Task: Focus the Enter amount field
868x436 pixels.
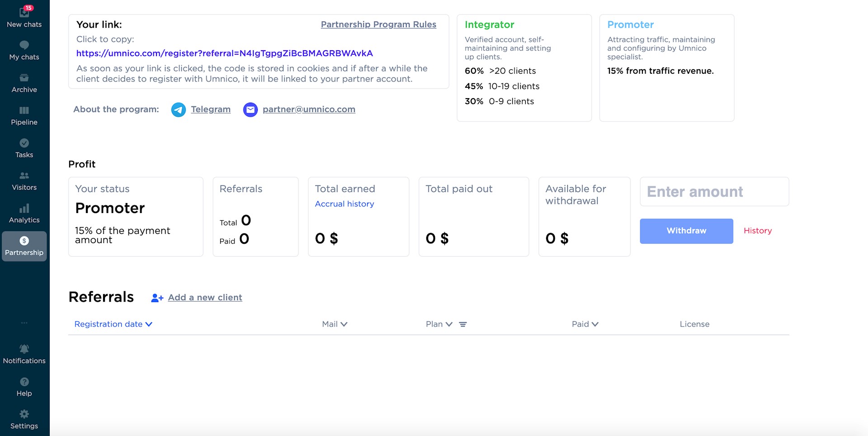Action: click(714, 192)
